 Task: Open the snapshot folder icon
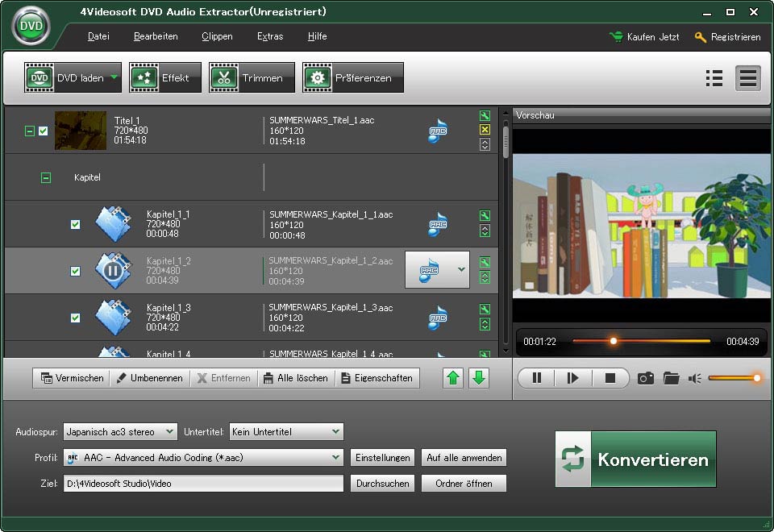tap(671, 378)
